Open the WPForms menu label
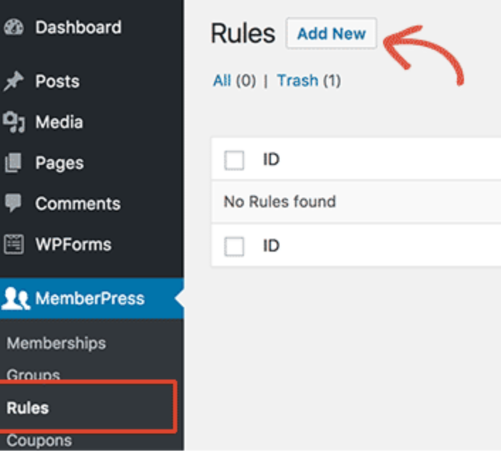This screenshot has width=501, height=451. [x=73, y=244]
